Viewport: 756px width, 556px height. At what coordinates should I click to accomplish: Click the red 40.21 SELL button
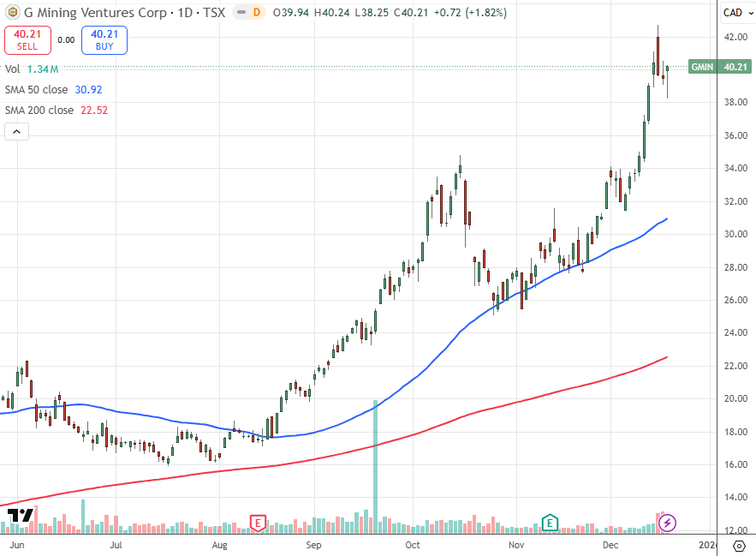pos(27,40)
